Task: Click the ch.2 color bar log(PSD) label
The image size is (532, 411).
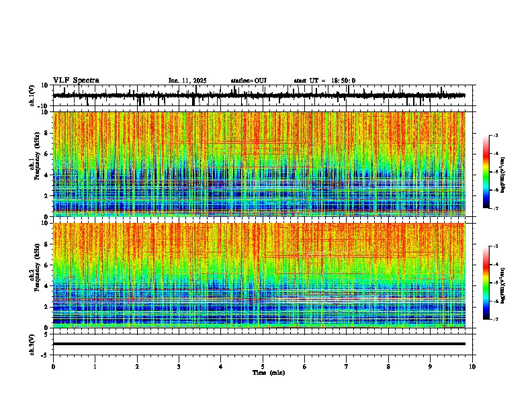Action: tap(503, 285)
